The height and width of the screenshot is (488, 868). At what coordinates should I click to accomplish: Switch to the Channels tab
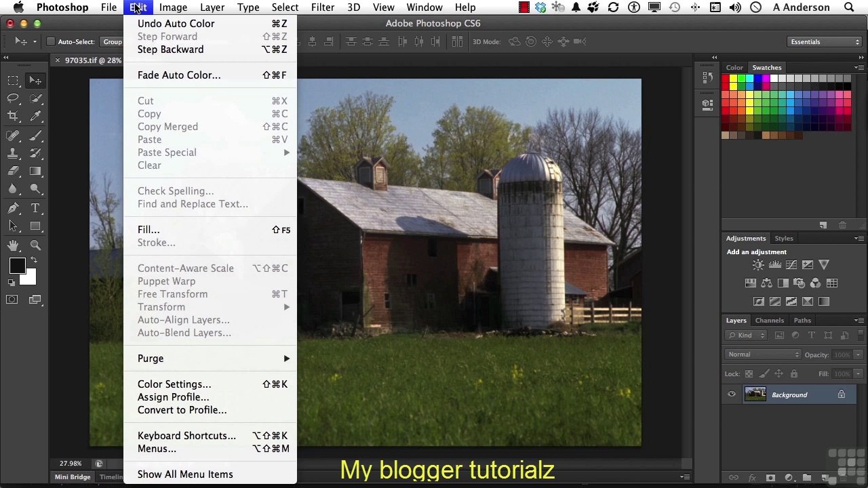click(x=770, y=321)
